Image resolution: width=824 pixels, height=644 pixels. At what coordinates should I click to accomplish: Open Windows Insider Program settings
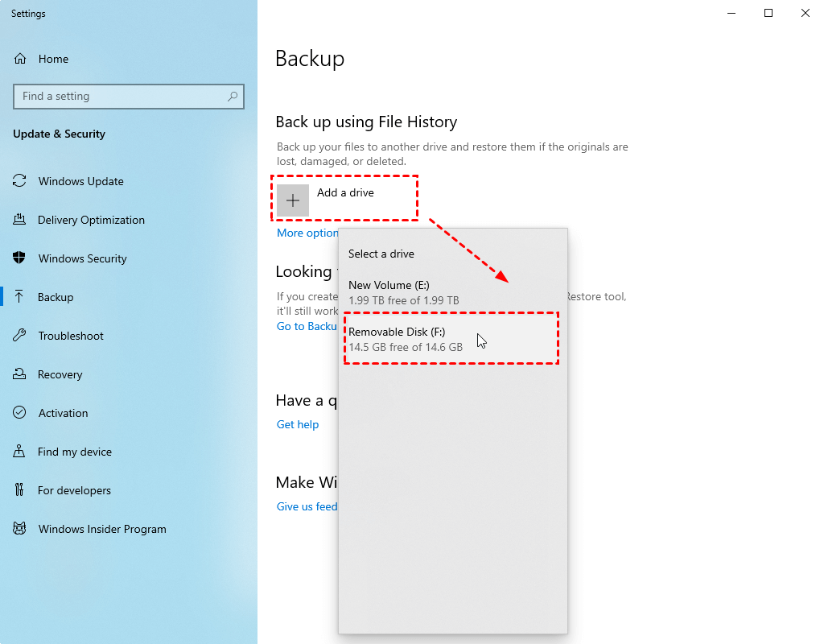[x=102, y=529]
